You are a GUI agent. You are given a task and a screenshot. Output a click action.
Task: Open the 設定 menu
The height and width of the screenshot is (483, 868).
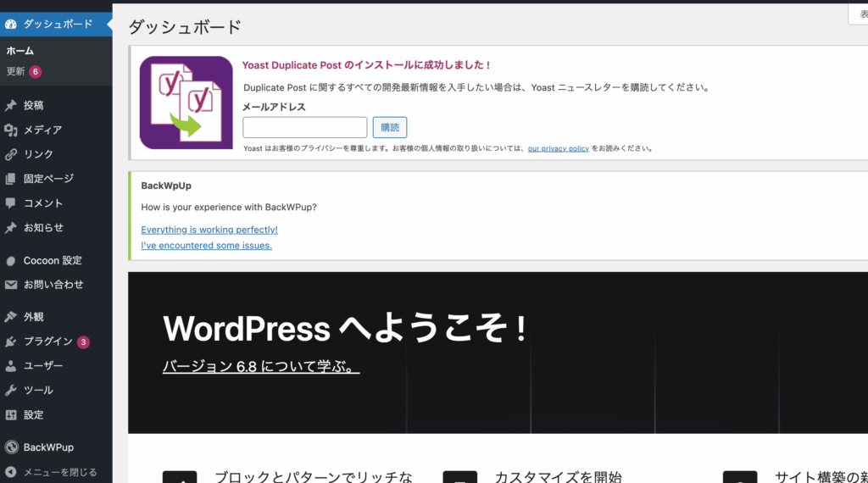[x=56, y=415]
